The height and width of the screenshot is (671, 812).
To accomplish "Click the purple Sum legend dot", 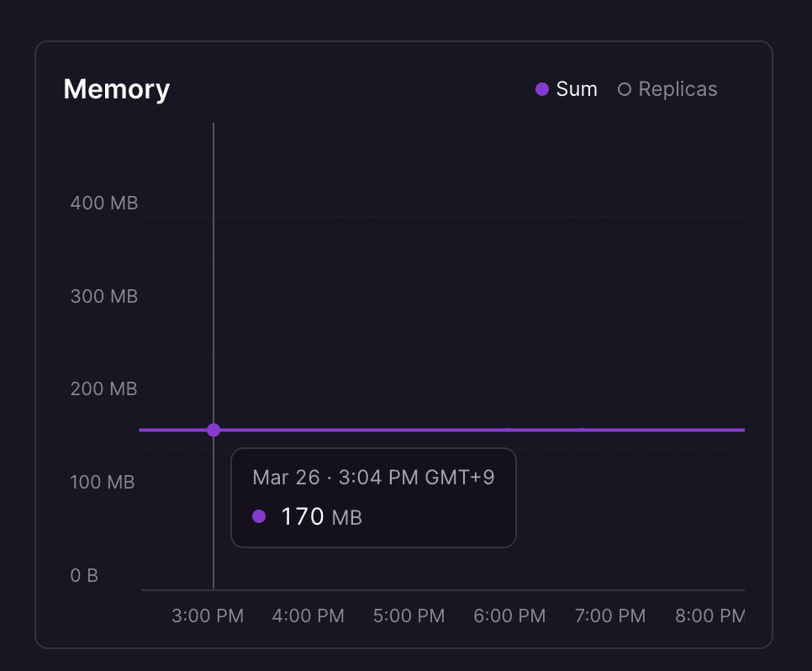I will [542, 89].
